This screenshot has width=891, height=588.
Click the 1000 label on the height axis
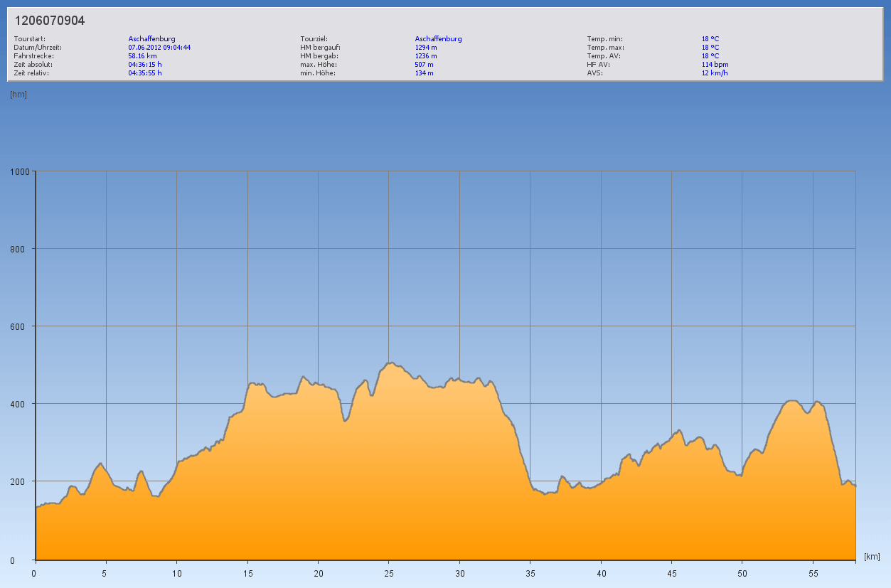coord(20,171)
